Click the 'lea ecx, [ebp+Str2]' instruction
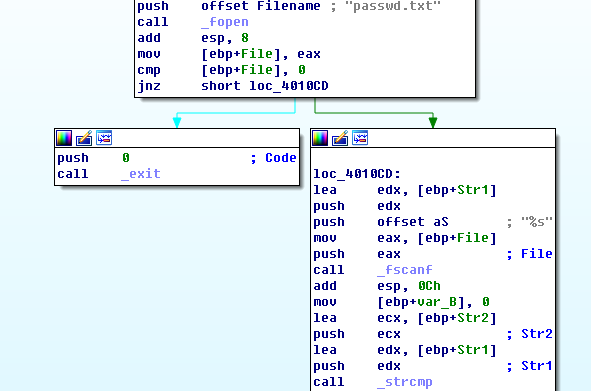 [x=405, y=318]
